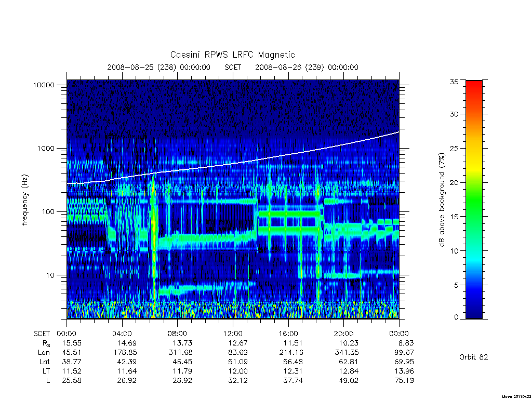Click the 'SCET' row label under the plot

pos(42,334)
